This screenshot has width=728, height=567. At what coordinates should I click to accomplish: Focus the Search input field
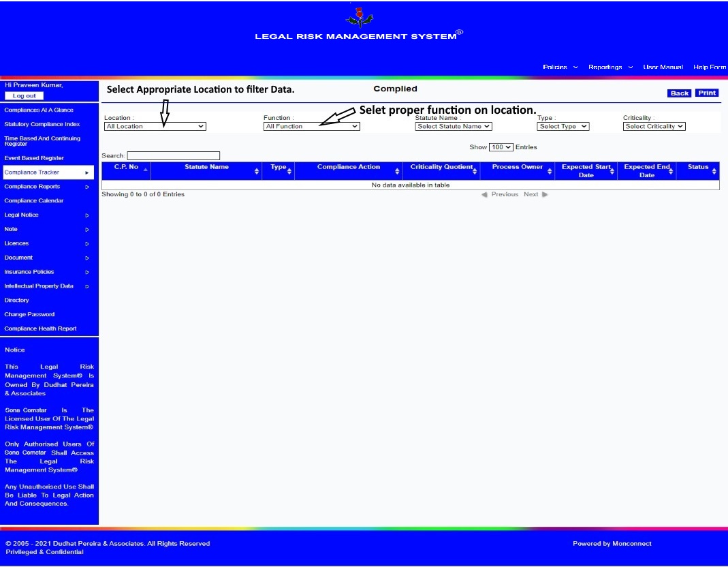(x=173, y=155)
